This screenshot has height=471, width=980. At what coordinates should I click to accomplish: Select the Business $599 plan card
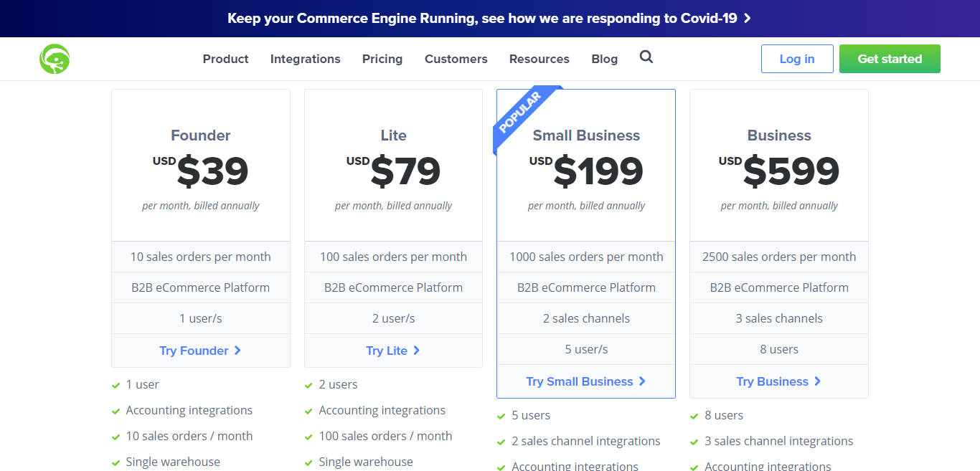pos(779,244)
